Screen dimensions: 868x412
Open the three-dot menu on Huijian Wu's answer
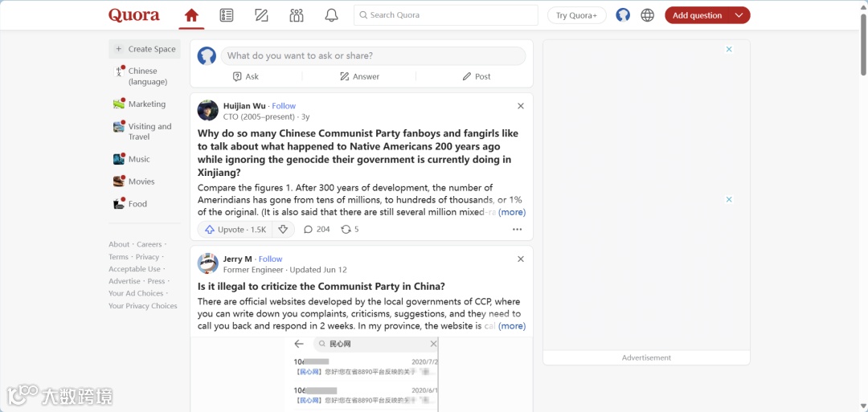(x=517, y=230)
